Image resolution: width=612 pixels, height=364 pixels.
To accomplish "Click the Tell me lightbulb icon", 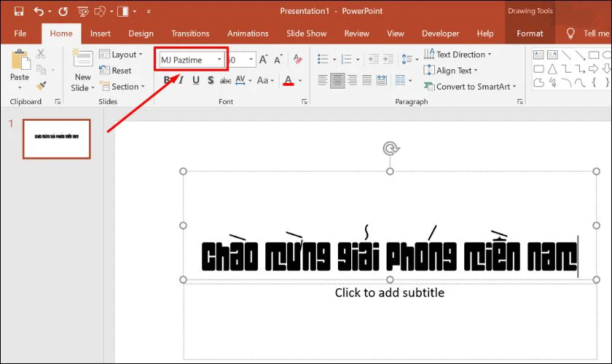I will pyautogui.click(x=570, y=33).
